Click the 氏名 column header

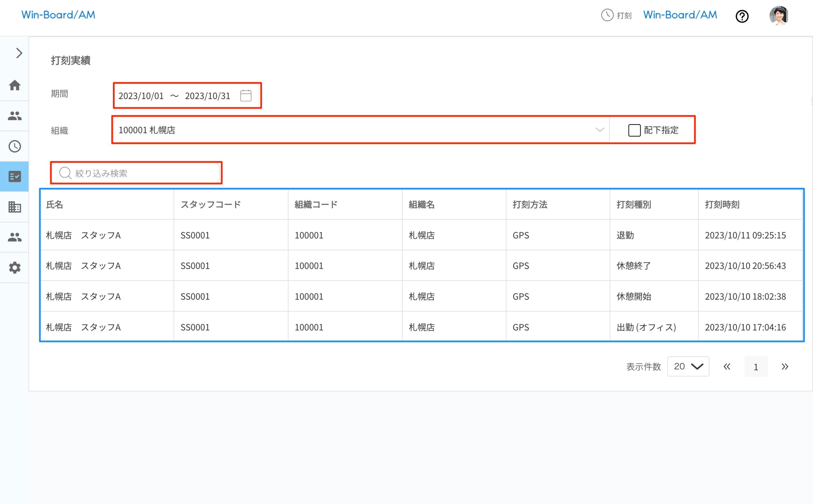(x=55, y=204)
